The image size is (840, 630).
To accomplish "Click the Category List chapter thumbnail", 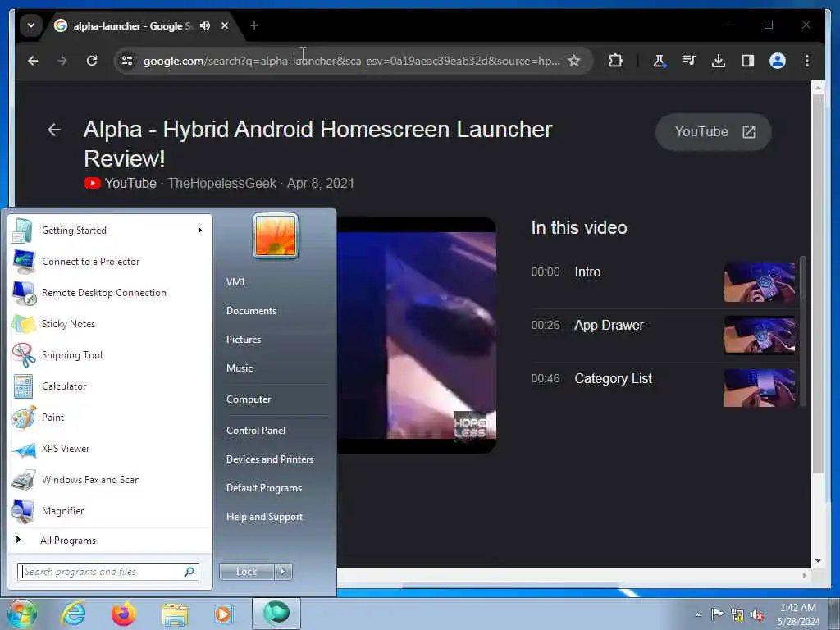I will tap(760, 388).
